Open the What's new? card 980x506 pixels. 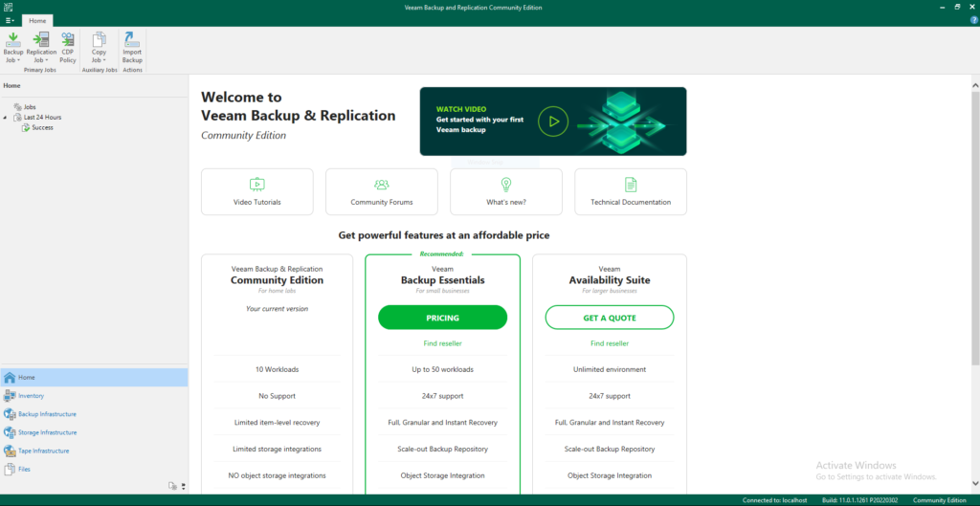[505, 191]
